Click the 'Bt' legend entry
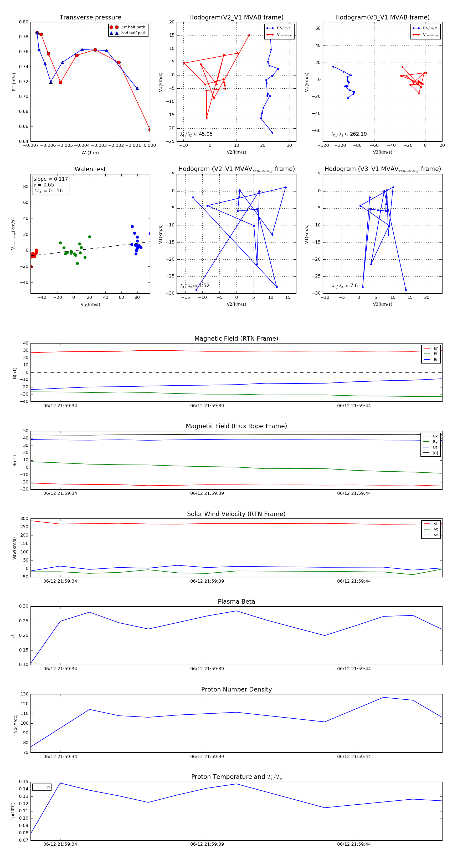The image size is (473, 868). pyautogui.click(x=431, y=354)
